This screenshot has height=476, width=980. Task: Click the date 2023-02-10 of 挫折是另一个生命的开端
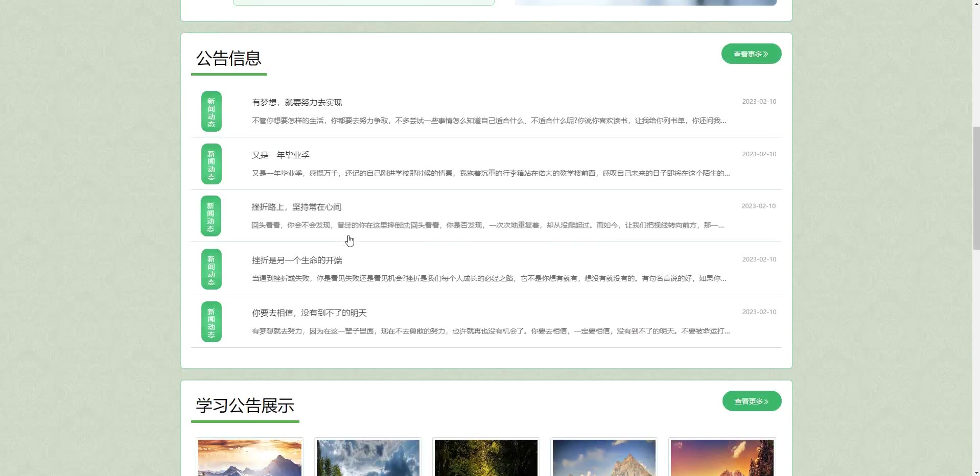tap(759, 259)
